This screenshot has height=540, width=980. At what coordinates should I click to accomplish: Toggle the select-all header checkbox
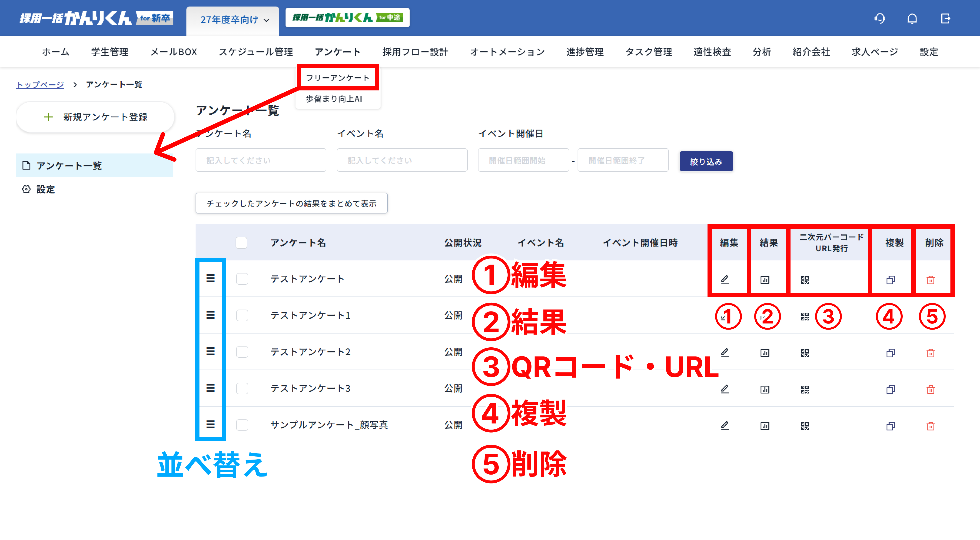(241, 243)
